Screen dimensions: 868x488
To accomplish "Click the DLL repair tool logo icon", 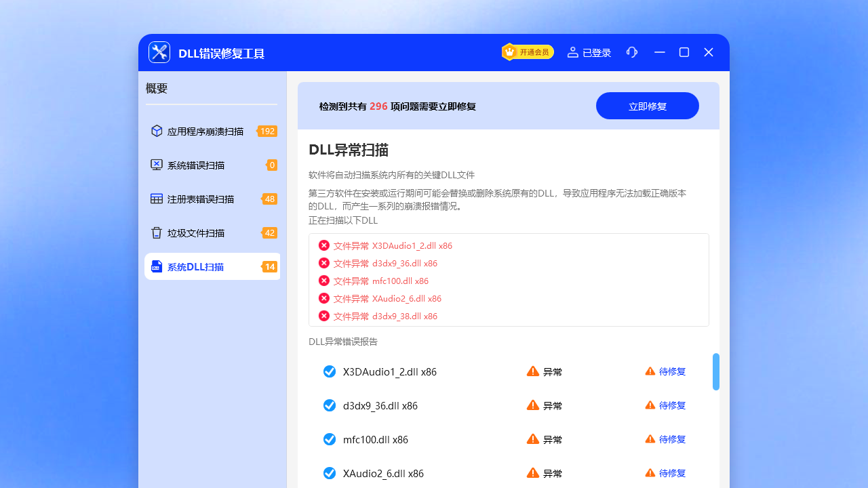I will pos(159,52).
